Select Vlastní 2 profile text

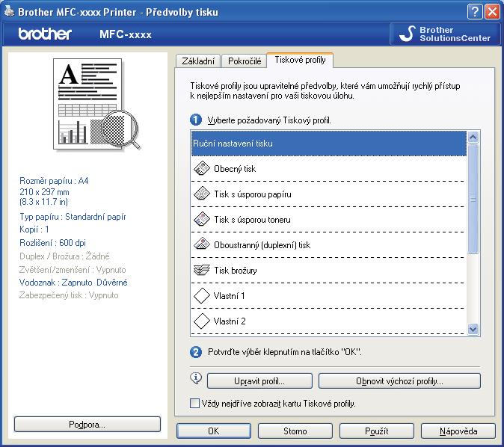click(230, 321)
